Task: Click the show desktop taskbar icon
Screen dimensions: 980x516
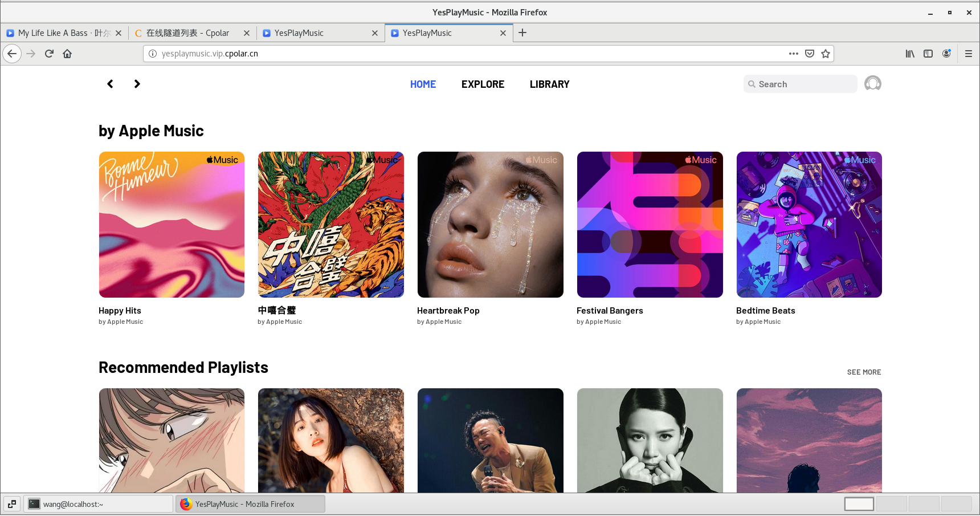Action: coord(12,504)
